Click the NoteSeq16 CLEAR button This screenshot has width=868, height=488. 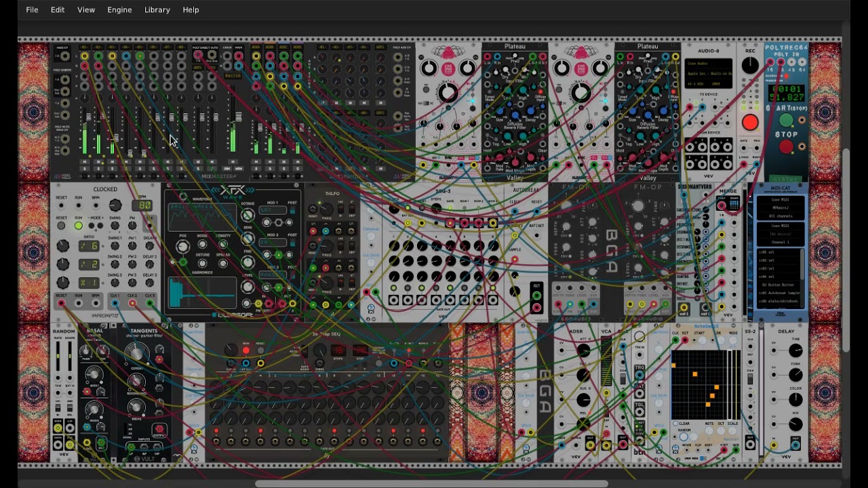[675, 424]
